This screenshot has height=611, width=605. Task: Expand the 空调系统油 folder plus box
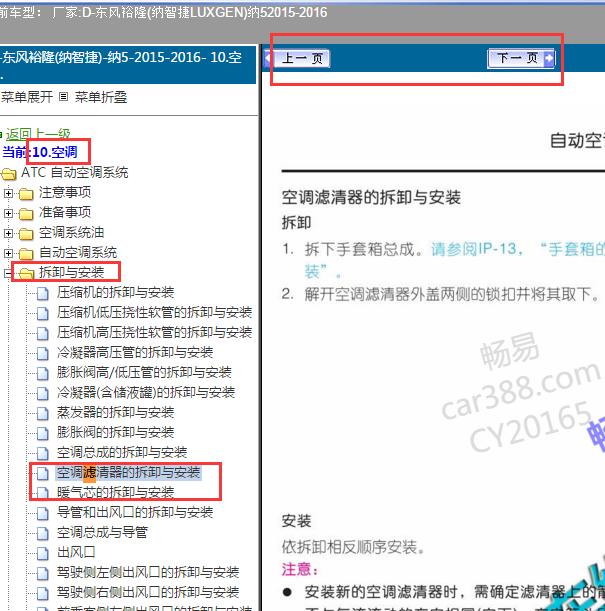tap(8, 233)
